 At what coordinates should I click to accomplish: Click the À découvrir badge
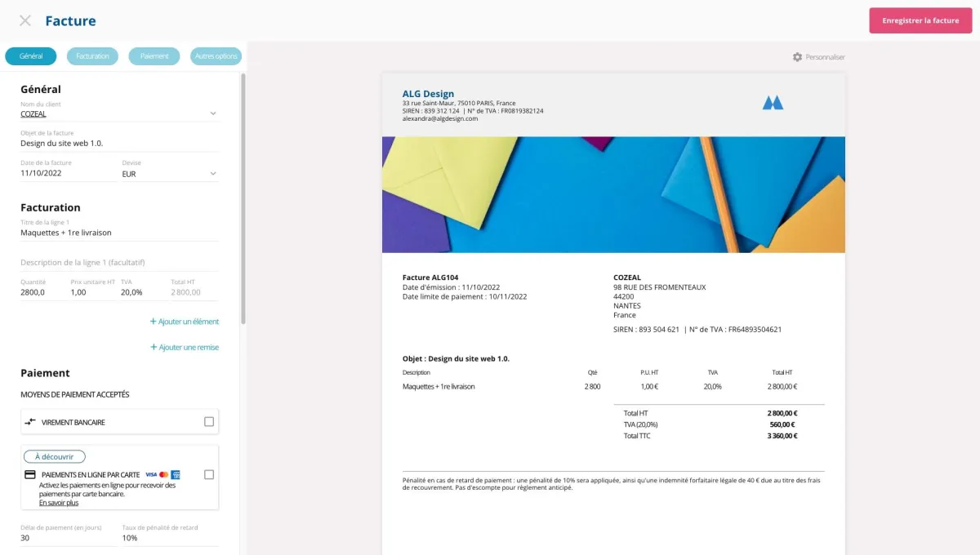[55, 457]
